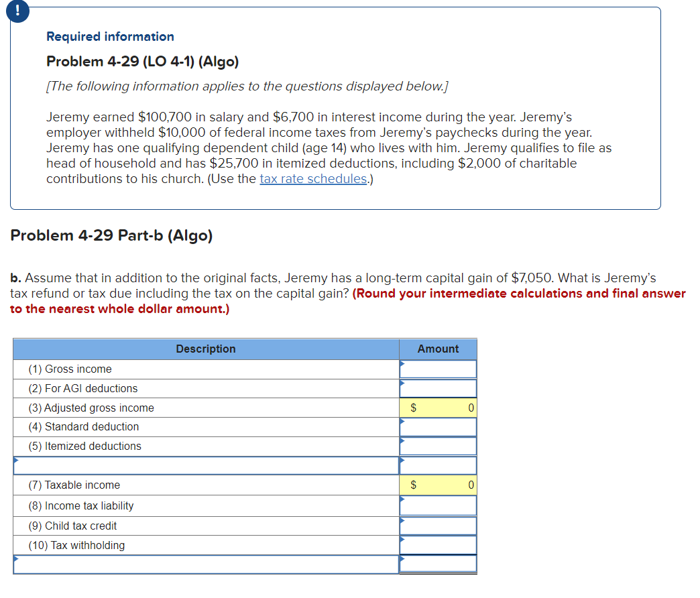Click the amount field in the final total row
Screen dimensions: 700x598
tap(438, 563)
